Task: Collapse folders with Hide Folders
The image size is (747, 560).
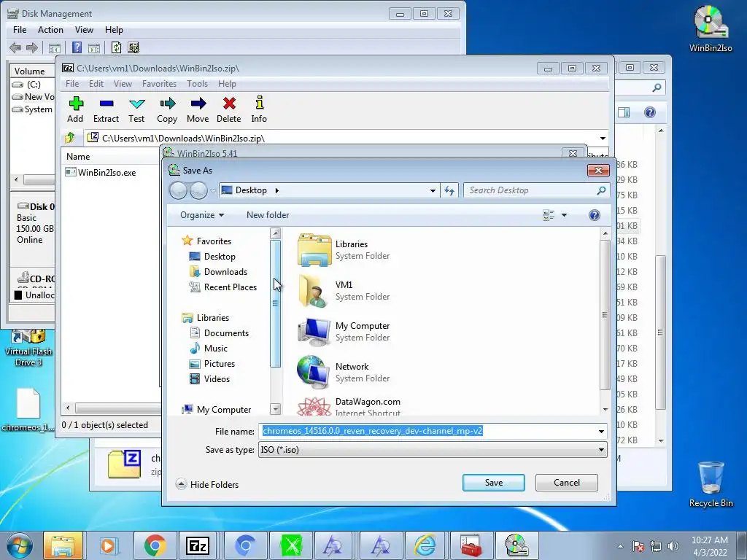Action: pyautogui.click(x=207, y=484)
